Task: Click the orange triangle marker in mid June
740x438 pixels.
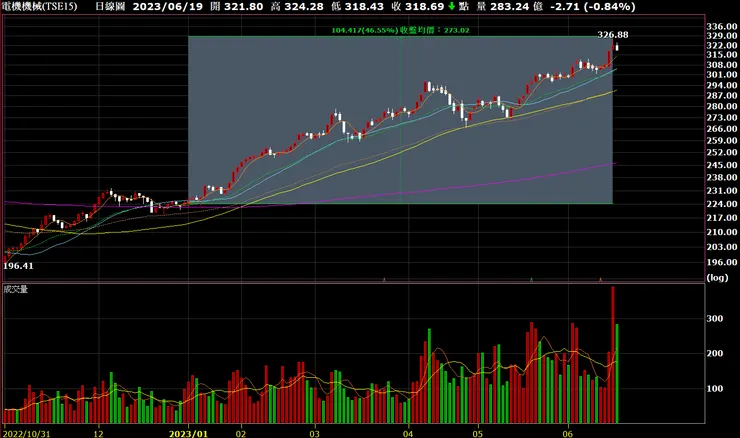Action: pos(600,279)
